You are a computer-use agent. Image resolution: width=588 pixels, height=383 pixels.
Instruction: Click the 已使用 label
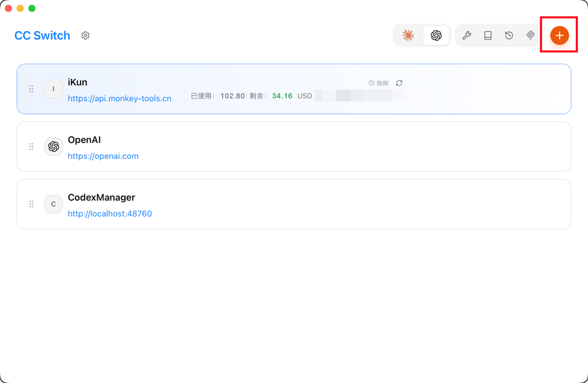point(202,96)
